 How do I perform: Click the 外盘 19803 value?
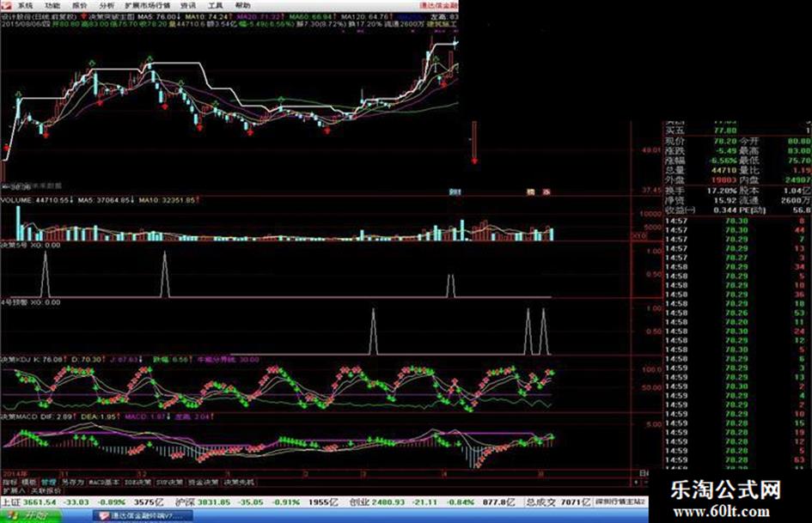pyautogui.click(x=723, y=180)
